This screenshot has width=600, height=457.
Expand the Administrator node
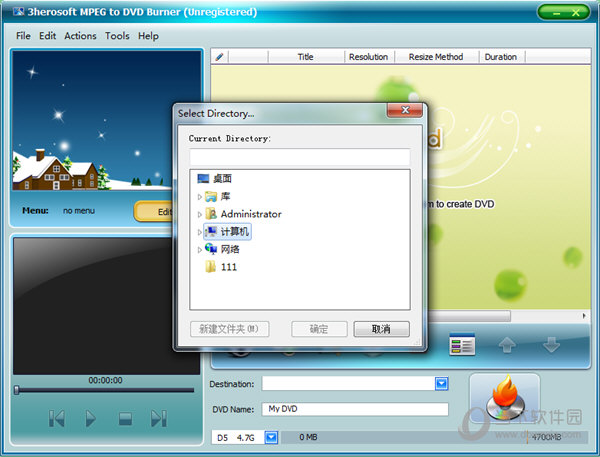pyautogui.click(x=199, y=214)
